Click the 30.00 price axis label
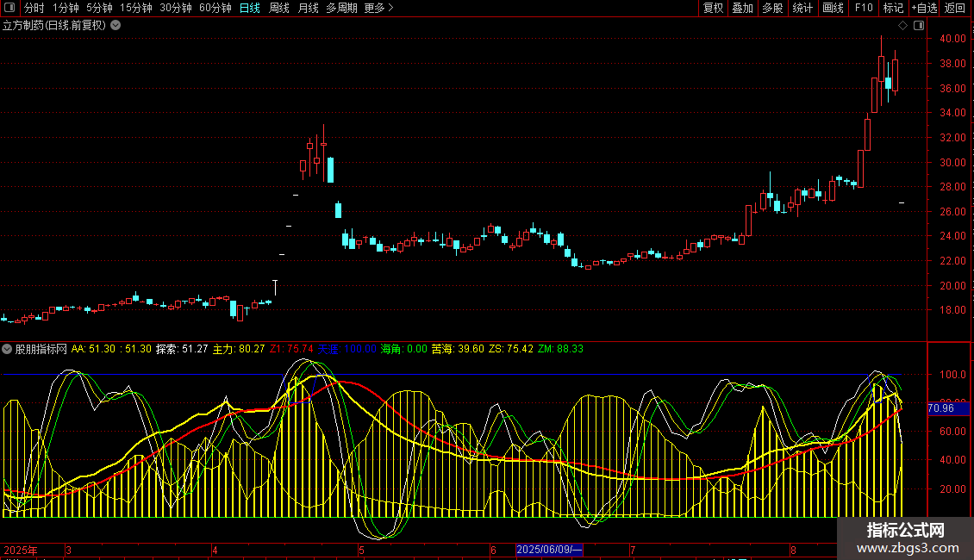The width and height of the screenshot is (974, 560). pos(952,163)
